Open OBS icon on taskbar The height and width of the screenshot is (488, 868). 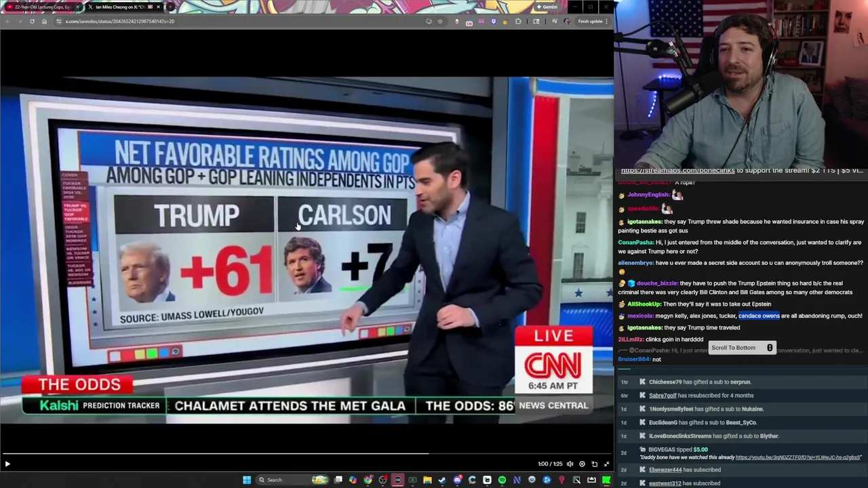click(x=382, y=480)
